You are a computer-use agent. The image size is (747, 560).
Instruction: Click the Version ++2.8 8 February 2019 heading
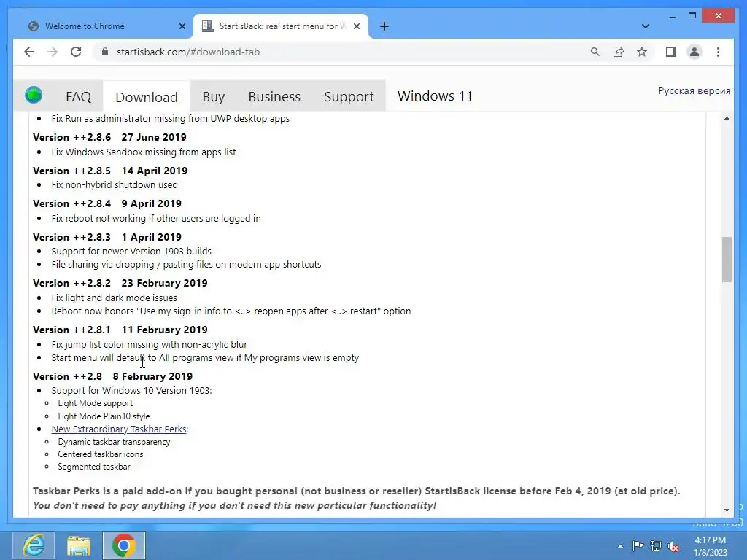tap(113, 376)
